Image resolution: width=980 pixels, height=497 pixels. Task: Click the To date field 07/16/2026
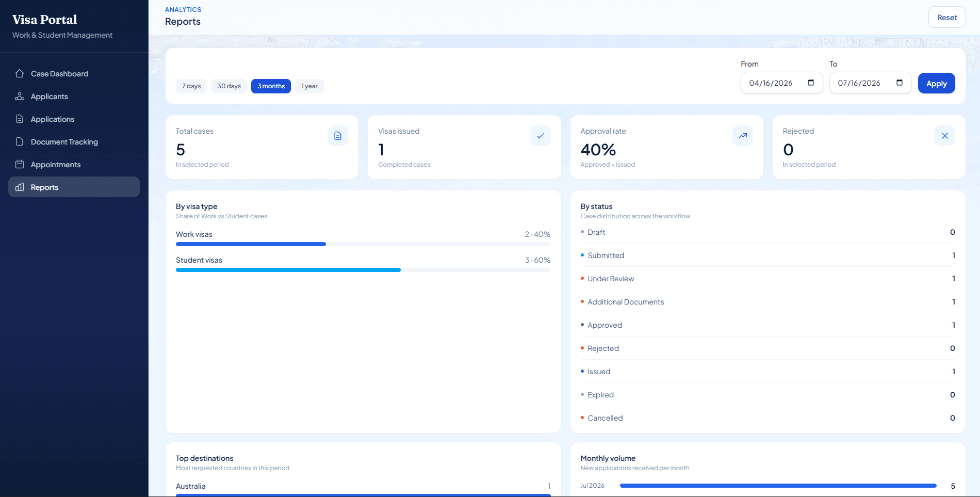[870, 83]
